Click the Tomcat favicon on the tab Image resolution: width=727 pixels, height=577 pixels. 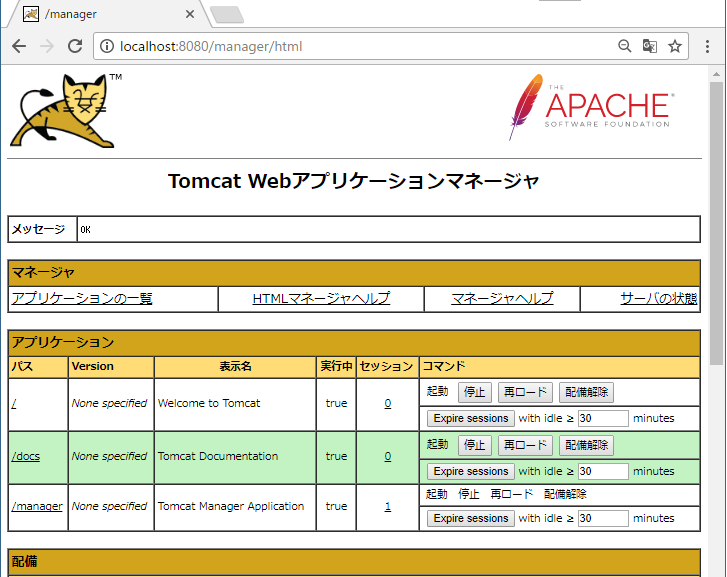(x=31, y=14)
